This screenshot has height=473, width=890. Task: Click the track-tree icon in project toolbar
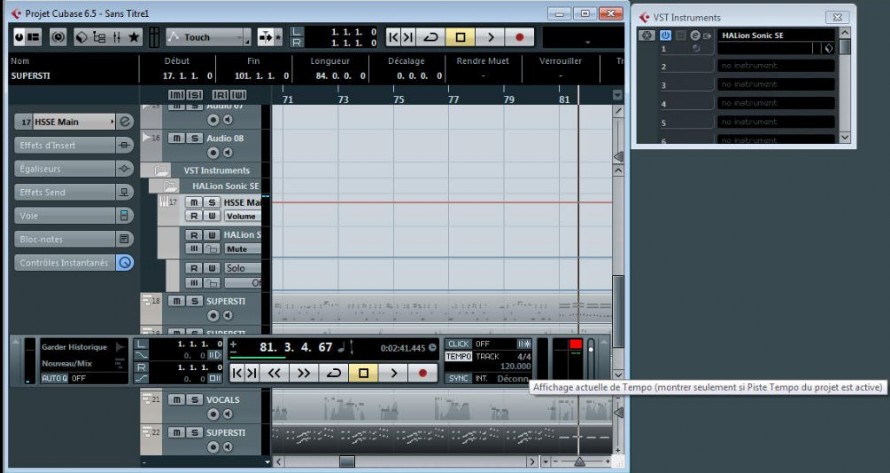pos(99,37)
